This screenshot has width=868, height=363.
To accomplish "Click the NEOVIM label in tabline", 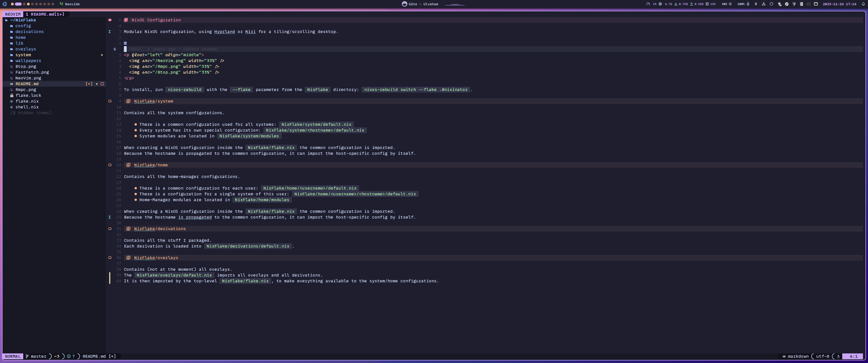I will [13, 14].
